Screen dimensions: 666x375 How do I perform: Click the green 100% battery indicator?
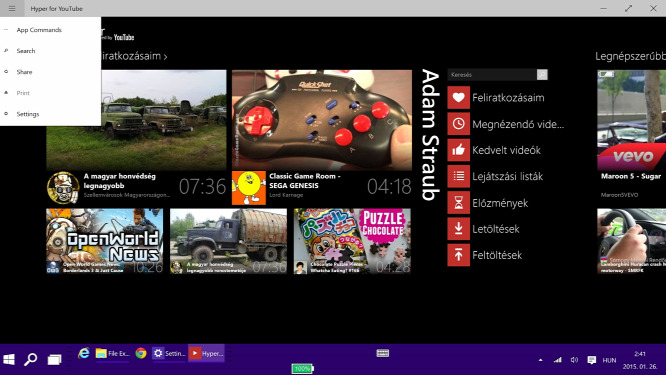pyautogui.click(x=302, y=369)
